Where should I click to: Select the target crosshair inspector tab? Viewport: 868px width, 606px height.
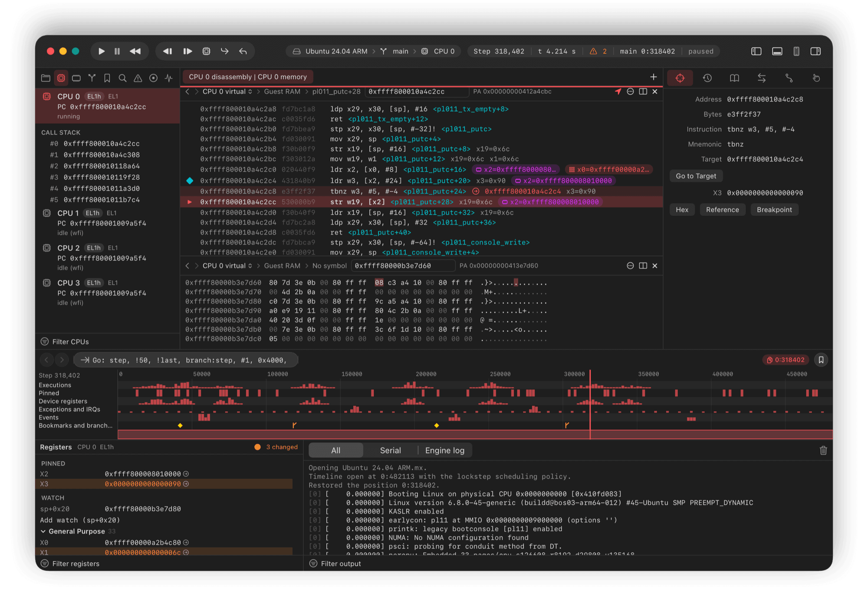pyautogui.click(x=680, y=78)
